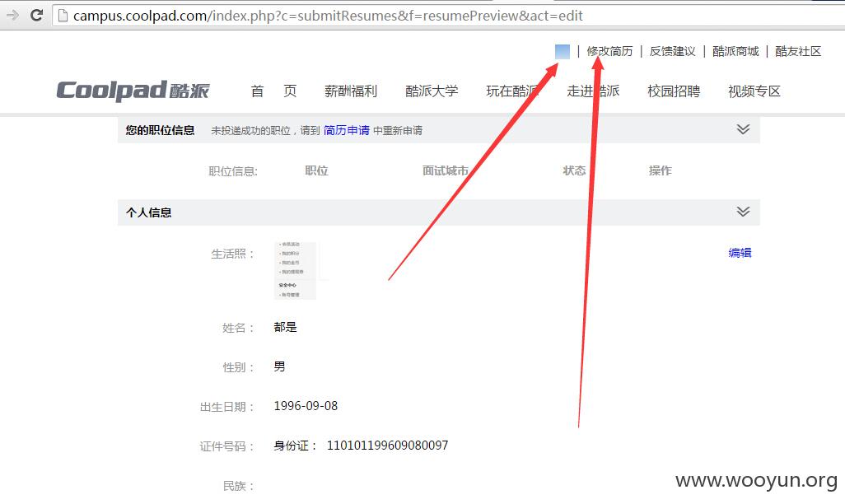Image resolution: width=845 pixels, height=504 pixels.
Task: Open 酷派商城 link
Action: [x=735, y=51]
